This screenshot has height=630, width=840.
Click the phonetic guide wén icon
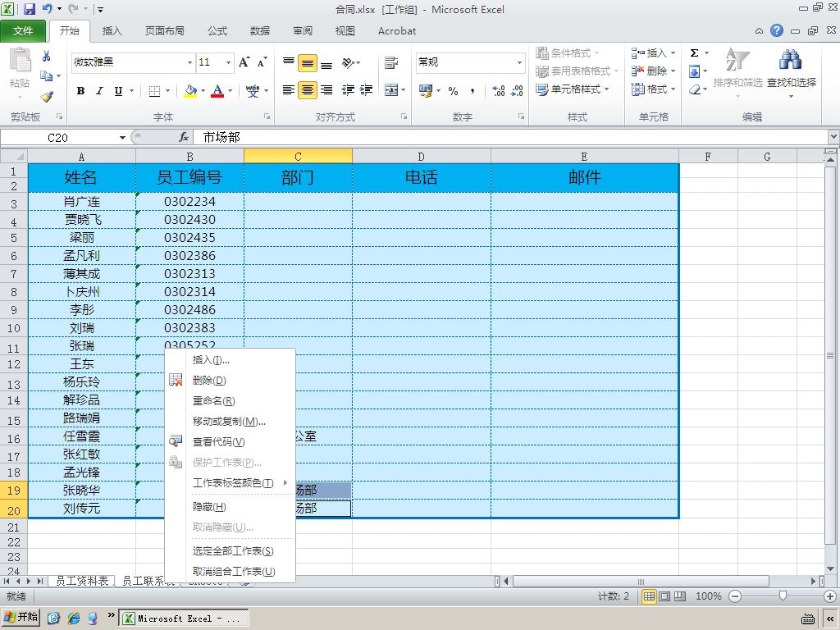(x=253, y=90)
